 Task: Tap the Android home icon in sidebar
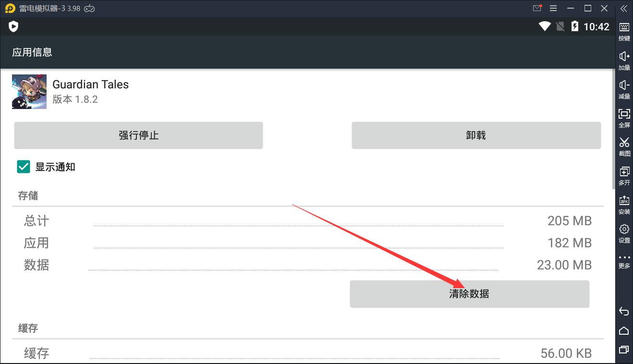pos(624,330)
